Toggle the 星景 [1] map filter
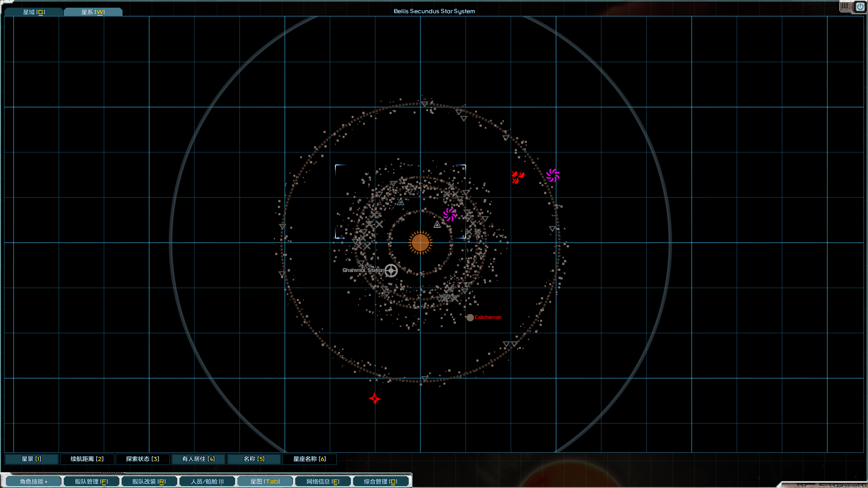 (x=32, y=459)
